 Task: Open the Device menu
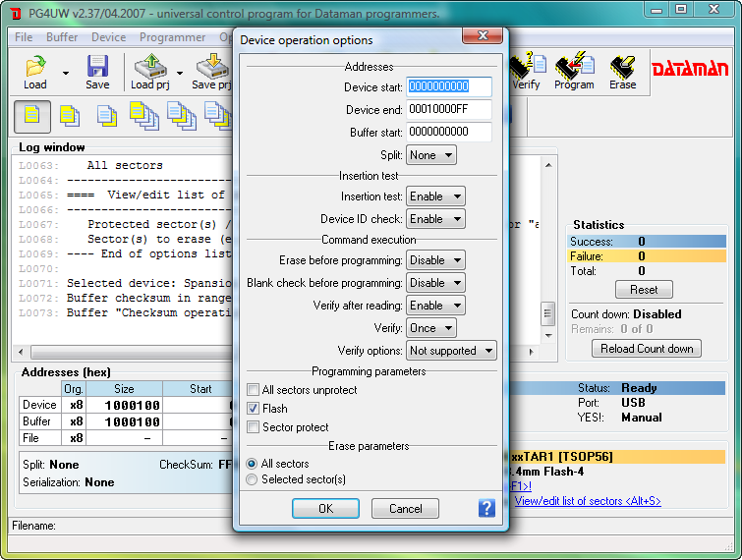point(108,37)
